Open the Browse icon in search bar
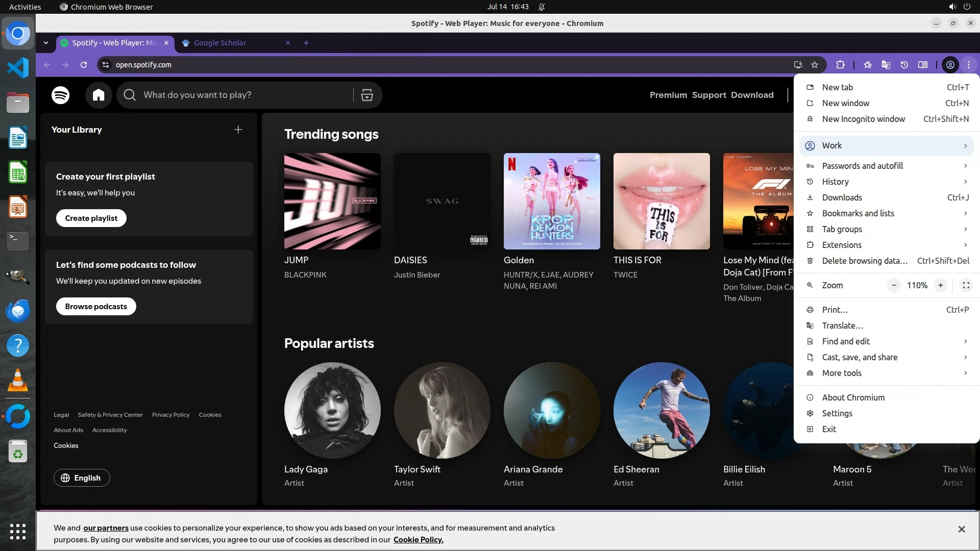 coord(367,95)
